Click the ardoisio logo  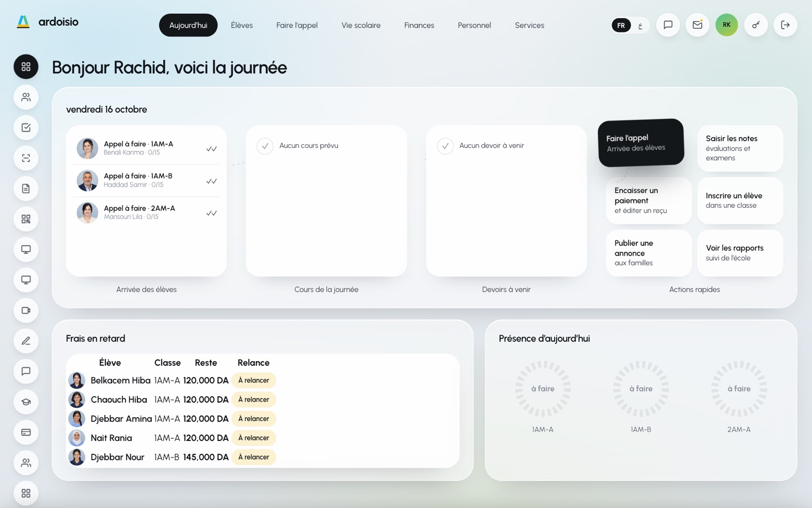tap(47, 22)
